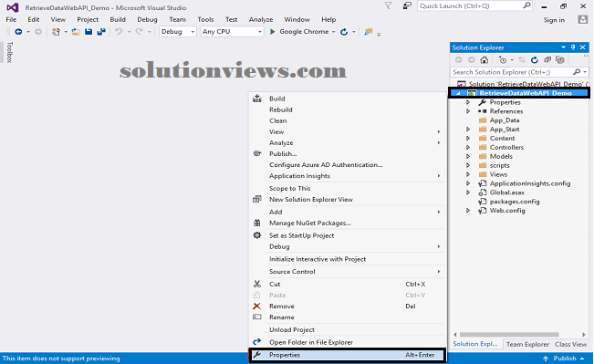Choose Configure Azure AD Authentication...
Viewport: 594px width, 364px height.
pos(347,165)
